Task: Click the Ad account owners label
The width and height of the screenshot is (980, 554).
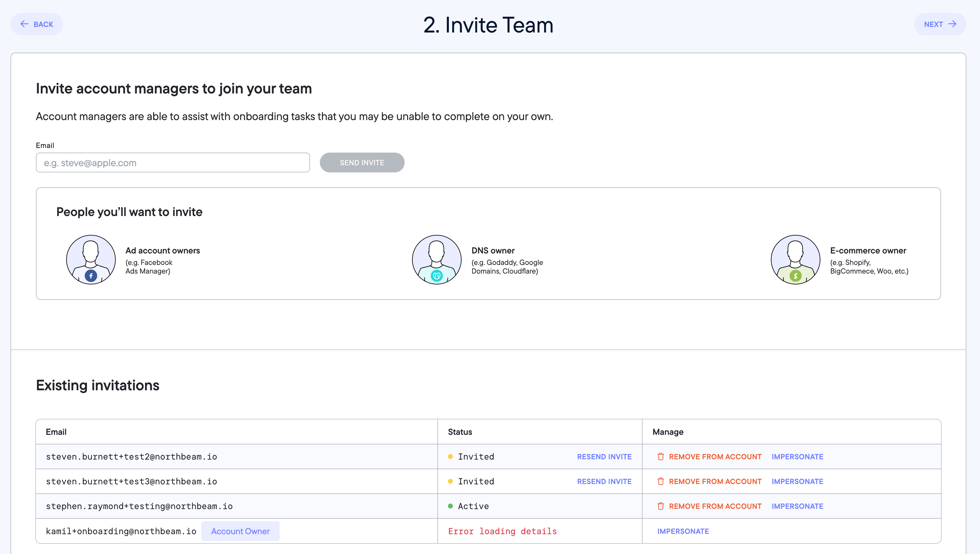Action: coord(162,250)
